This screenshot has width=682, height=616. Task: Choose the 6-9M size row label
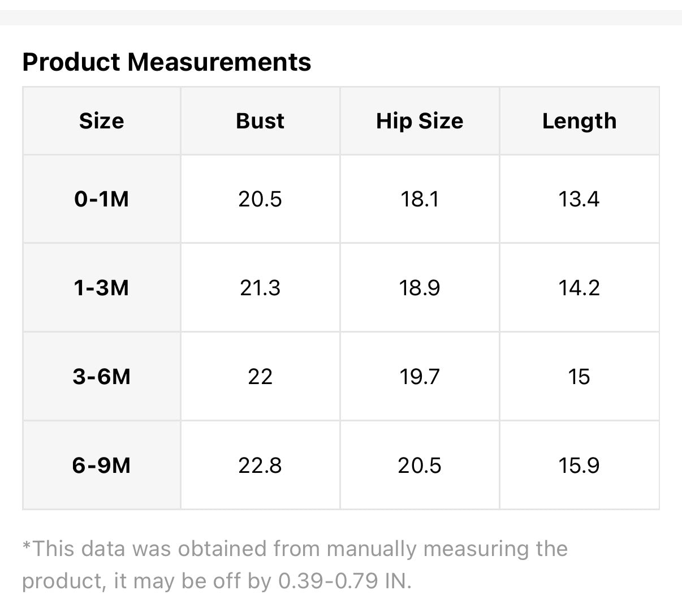102,466
